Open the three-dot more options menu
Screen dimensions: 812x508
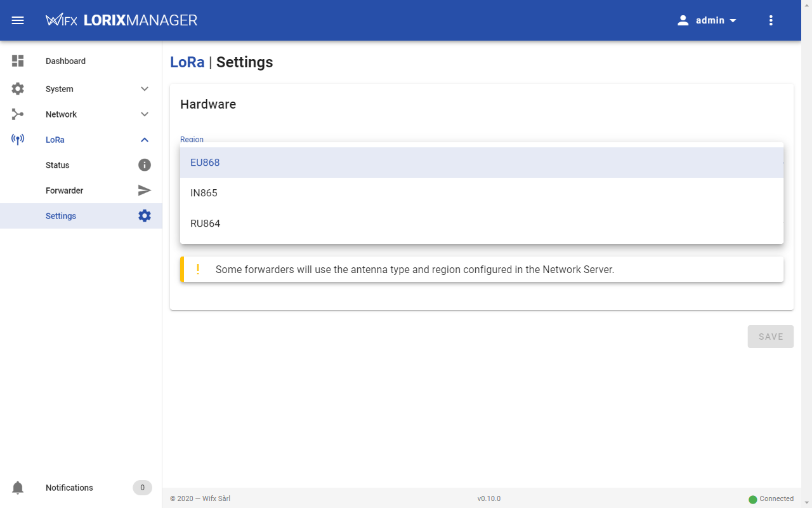[771, 20]
